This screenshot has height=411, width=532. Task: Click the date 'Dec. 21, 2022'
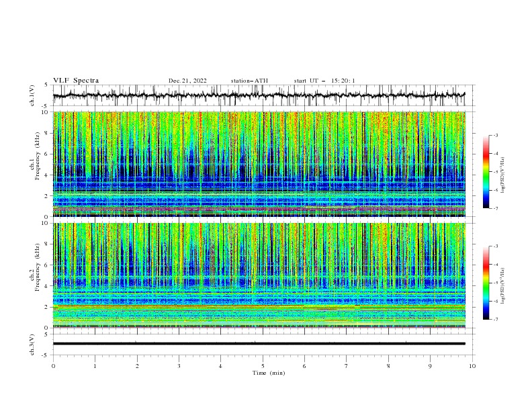[x=187, y=81]
